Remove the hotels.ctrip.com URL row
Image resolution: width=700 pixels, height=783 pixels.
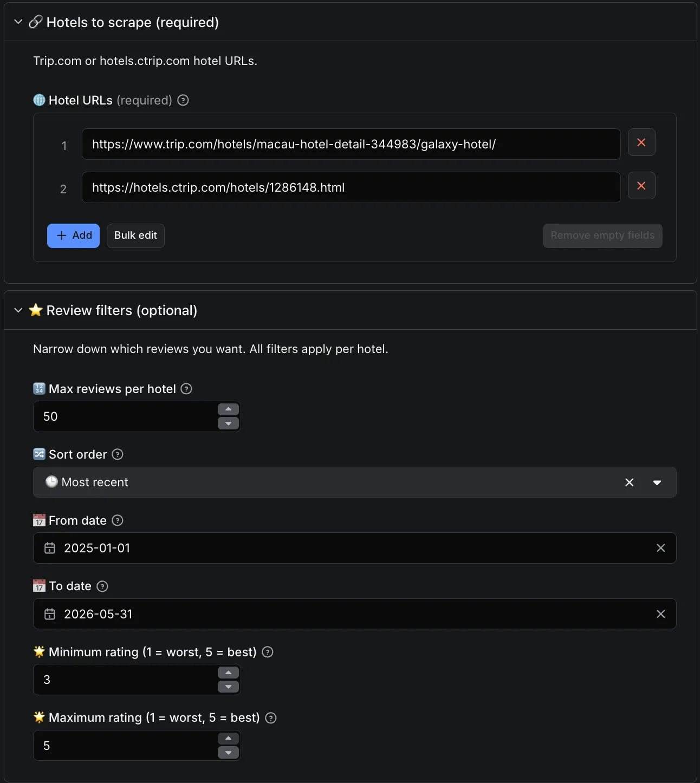pyautogui.click(x=641, y=186)
